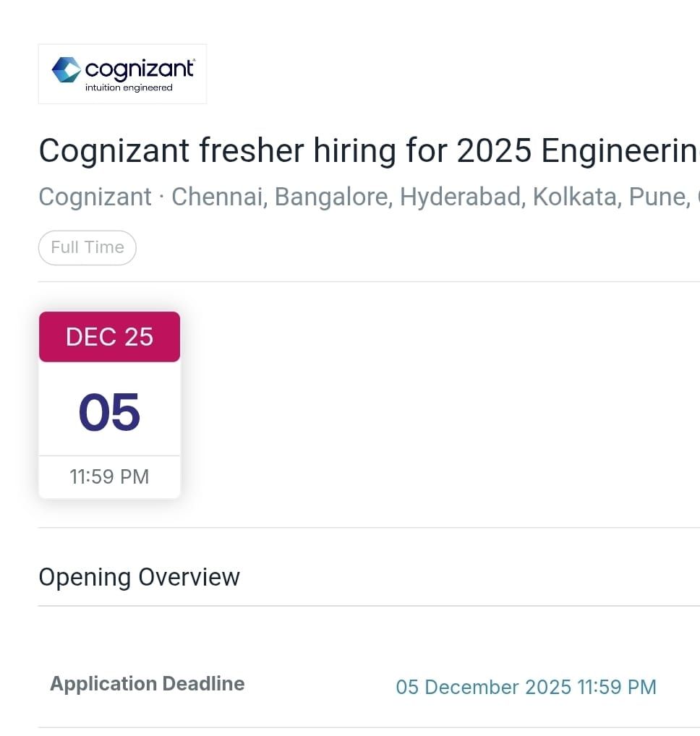The width and height of the screenshot is (700, 736).
Task: Click the Opening Overview section heading
Action: pyautogui.click(x=139, y=577)
